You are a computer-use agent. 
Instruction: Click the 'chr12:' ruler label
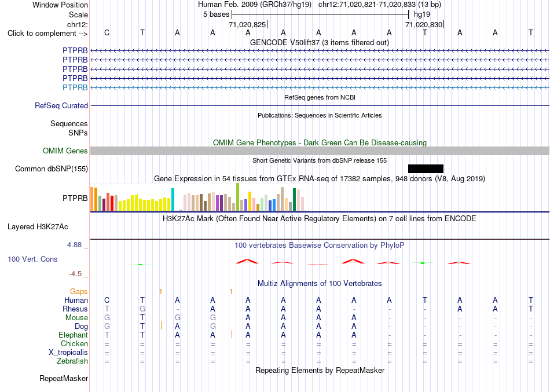(78, 24)
